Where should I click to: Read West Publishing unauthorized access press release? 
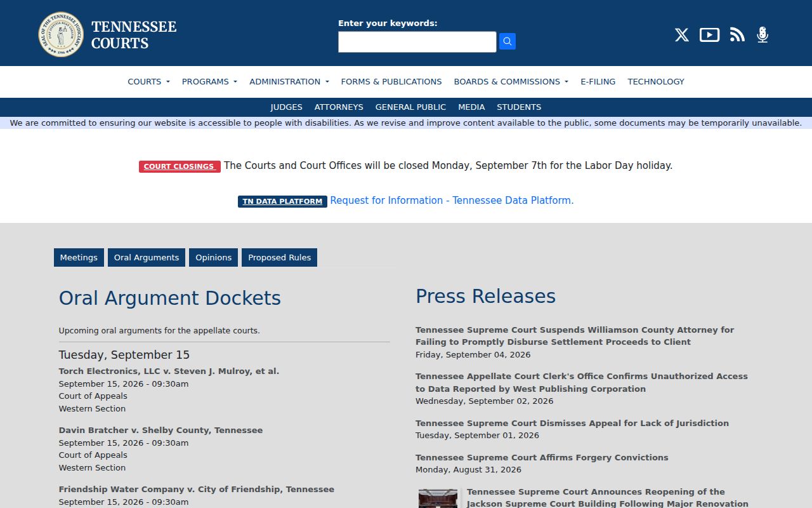pos(582,382)
